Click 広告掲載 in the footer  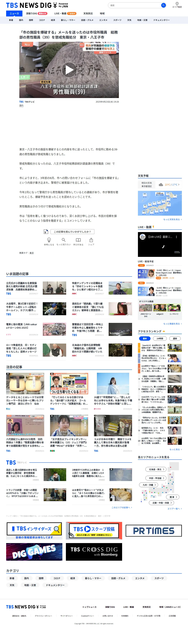pyautogui.click(x=172, y=616)
